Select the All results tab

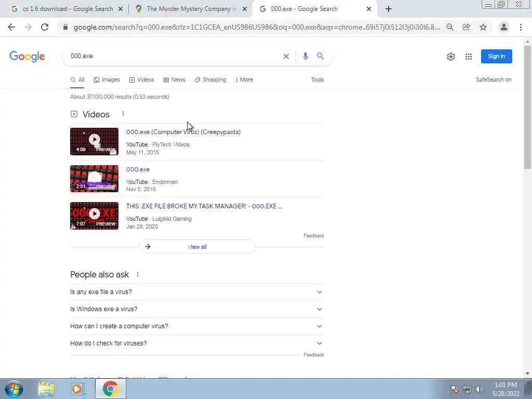pyautogui.click(x=77, y=79)
